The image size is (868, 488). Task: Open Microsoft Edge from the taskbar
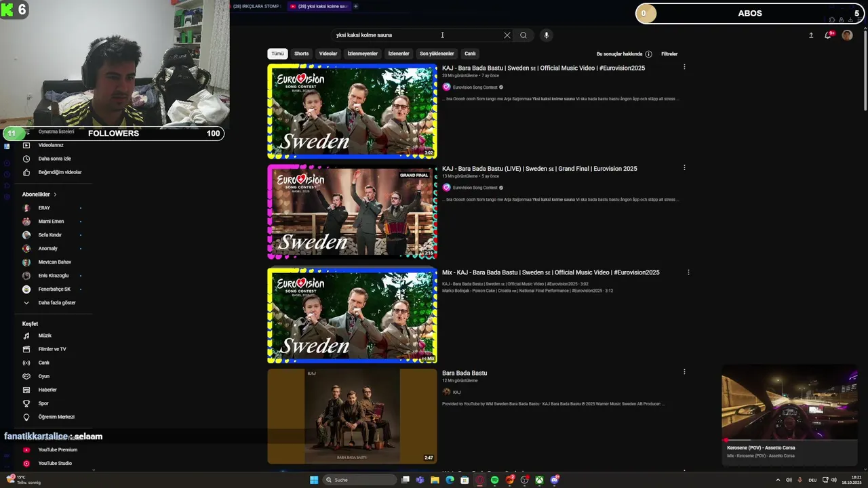tap(450, 480)
